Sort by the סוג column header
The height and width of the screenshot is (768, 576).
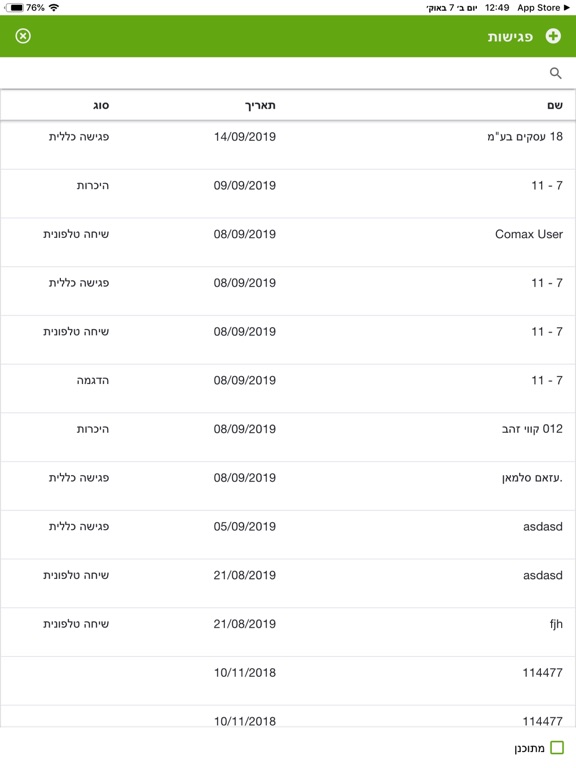point(101,105)
